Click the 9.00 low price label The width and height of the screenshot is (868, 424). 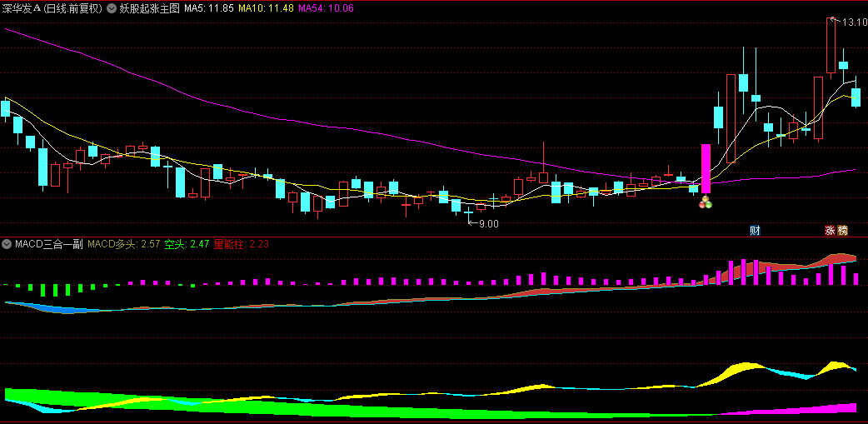coord(489,223)
